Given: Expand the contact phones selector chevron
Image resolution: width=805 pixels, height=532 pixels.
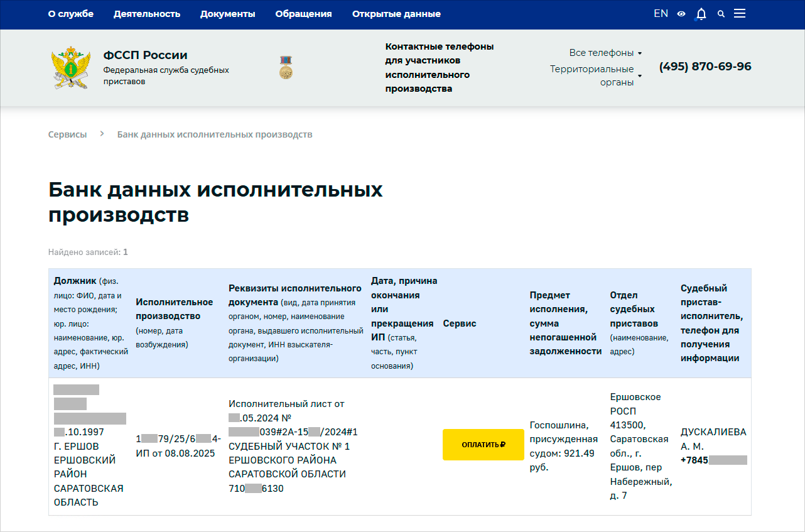Looking at the screenshot, I should 639,53.
